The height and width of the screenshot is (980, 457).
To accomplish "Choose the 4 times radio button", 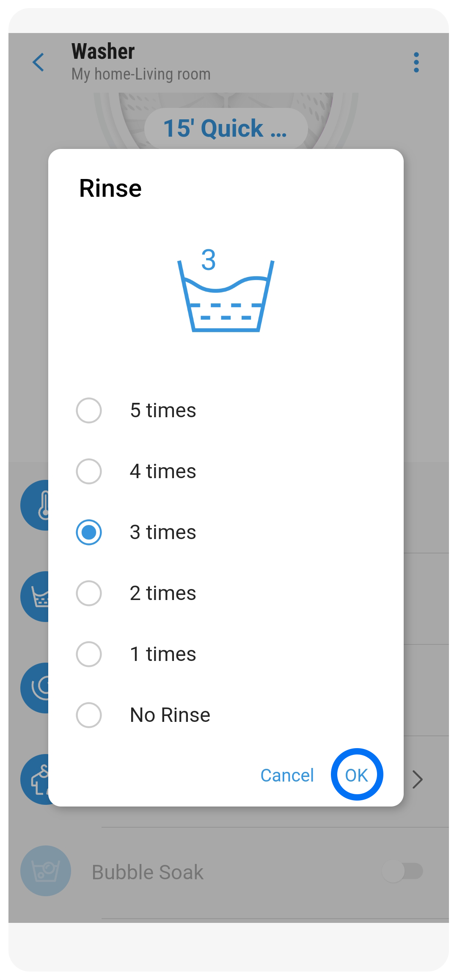I will pos(89,471).
